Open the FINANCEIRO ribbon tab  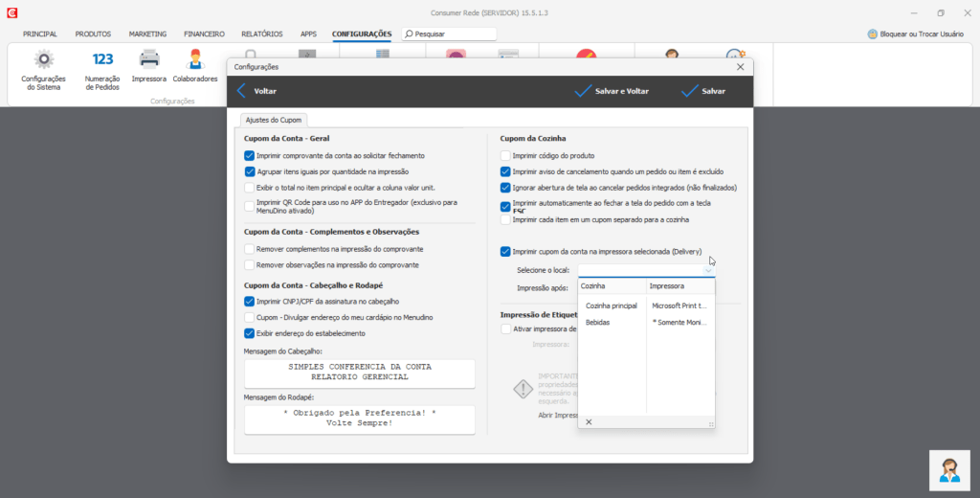coord(204,34)
